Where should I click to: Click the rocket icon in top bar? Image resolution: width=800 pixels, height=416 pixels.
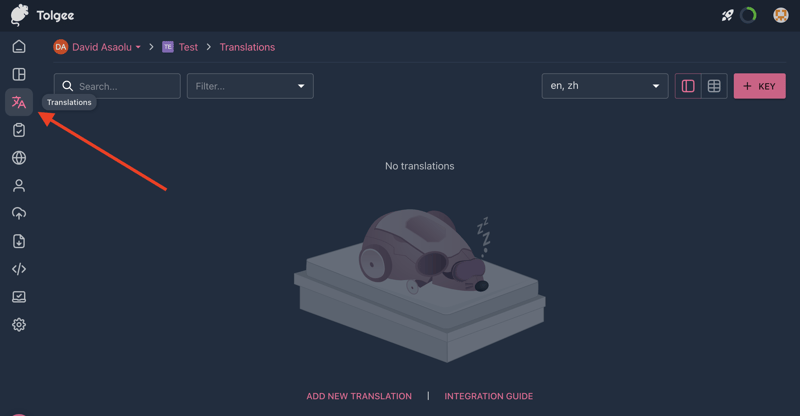pos(727,15)
